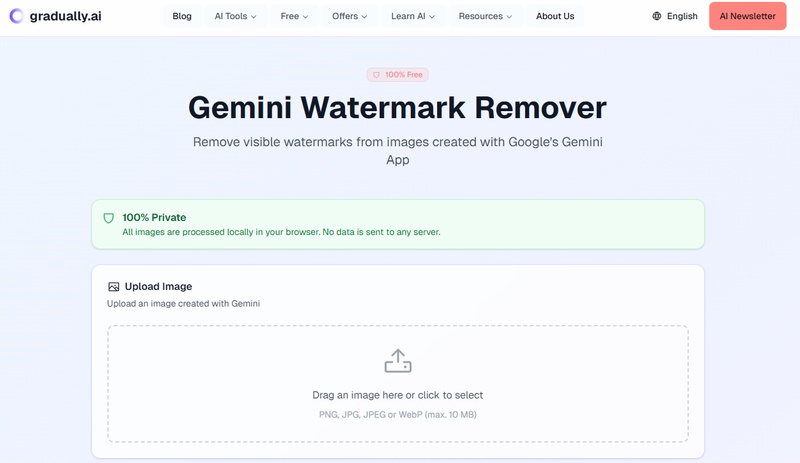800x463 pixels.
Task: Click the 'Upload an image created with Gemini' text
Action: 183,304
